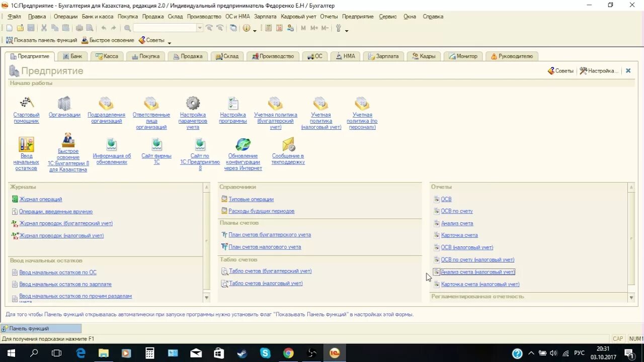Screen dimensions: 644x362
Task: Expand the dropdown arrow after wrench icon
Action: 347,30
